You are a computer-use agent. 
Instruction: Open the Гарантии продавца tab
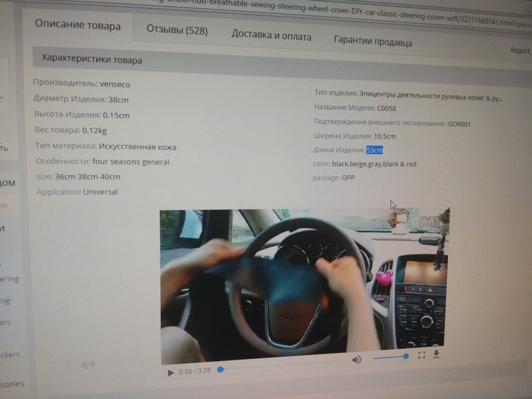pos(372,41)
